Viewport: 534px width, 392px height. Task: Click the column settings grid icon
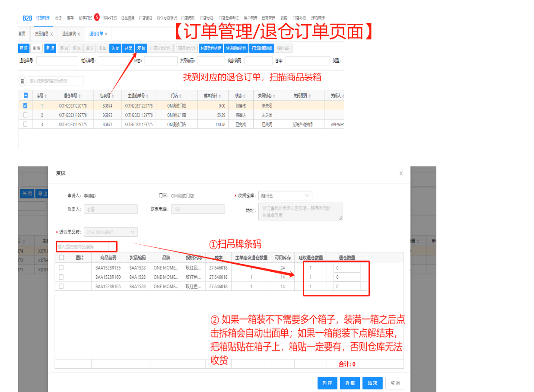pyautogui.click(x=22, y=81)
